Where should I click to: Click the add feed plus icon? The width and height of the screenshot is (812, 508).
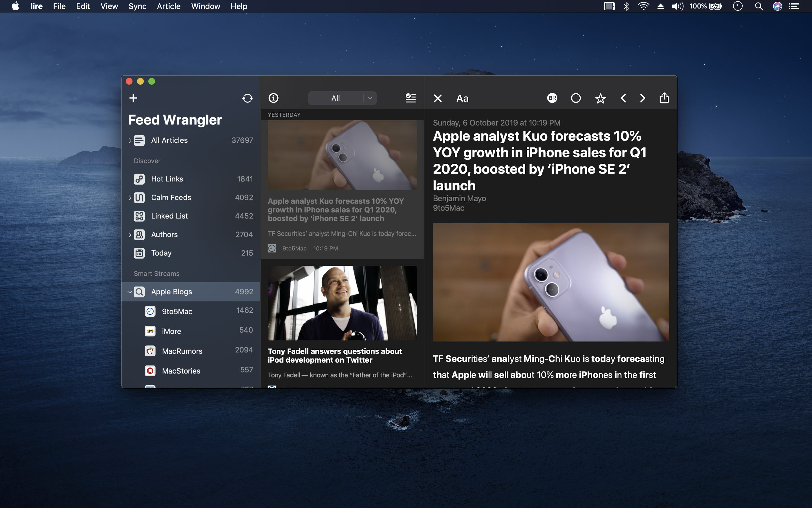pyautogui.click(x=133, y=98)
